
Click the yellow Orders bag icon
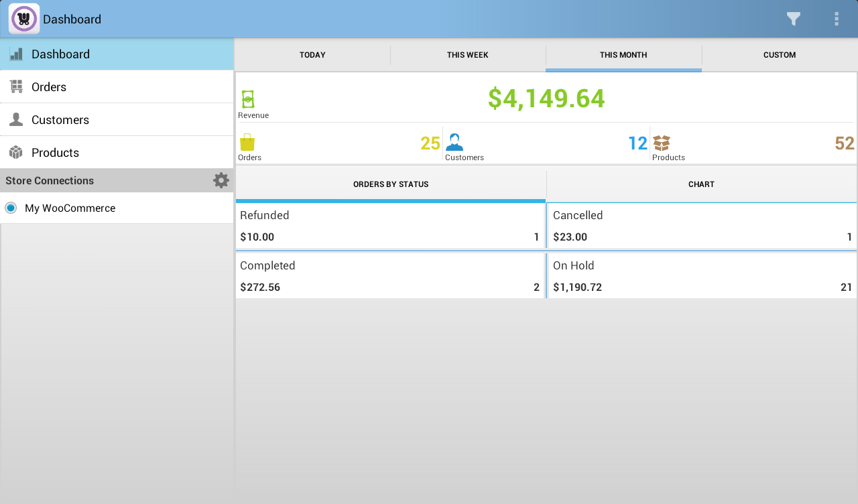[247, 142]
